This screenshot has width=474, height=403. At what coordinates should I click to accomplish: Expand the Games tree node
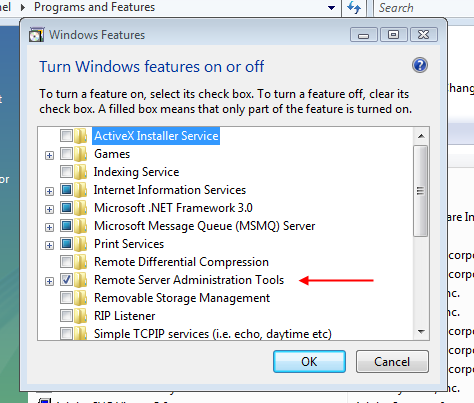point(49,155)
